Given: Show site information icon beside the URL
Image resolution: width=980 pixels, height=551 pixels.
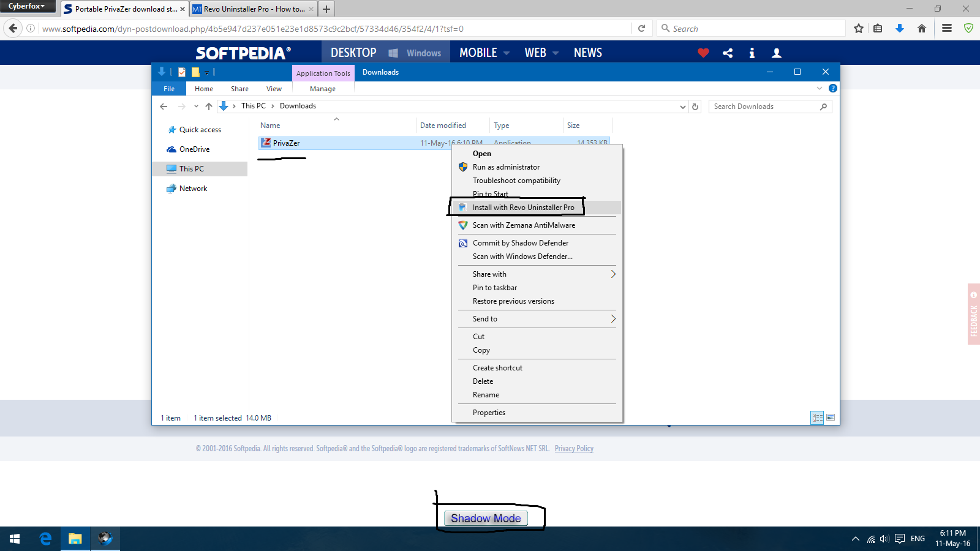Looking at the screenshot, I should (31, 28).
